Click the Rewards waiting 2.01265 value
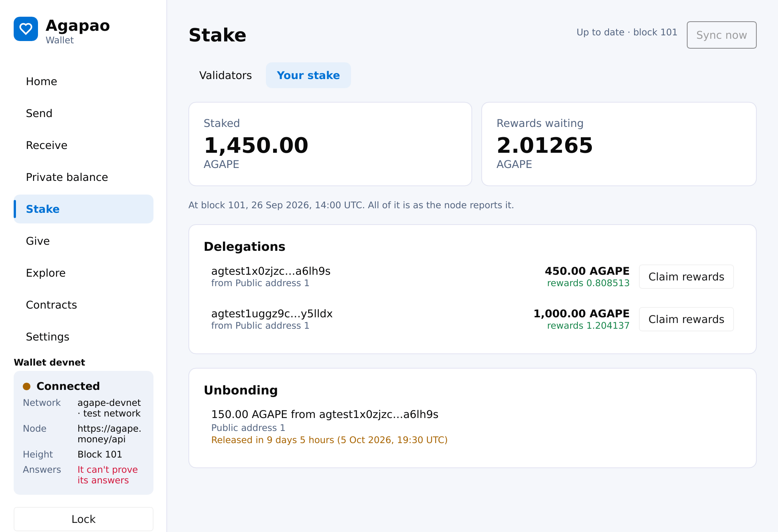 (x=545, y=146)
